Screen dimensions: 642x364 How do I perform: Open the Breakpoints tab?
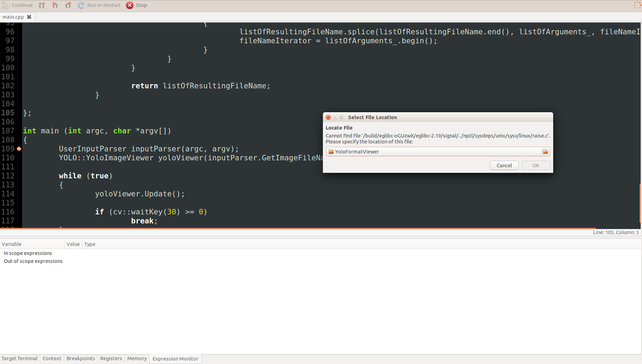[80, 358]
